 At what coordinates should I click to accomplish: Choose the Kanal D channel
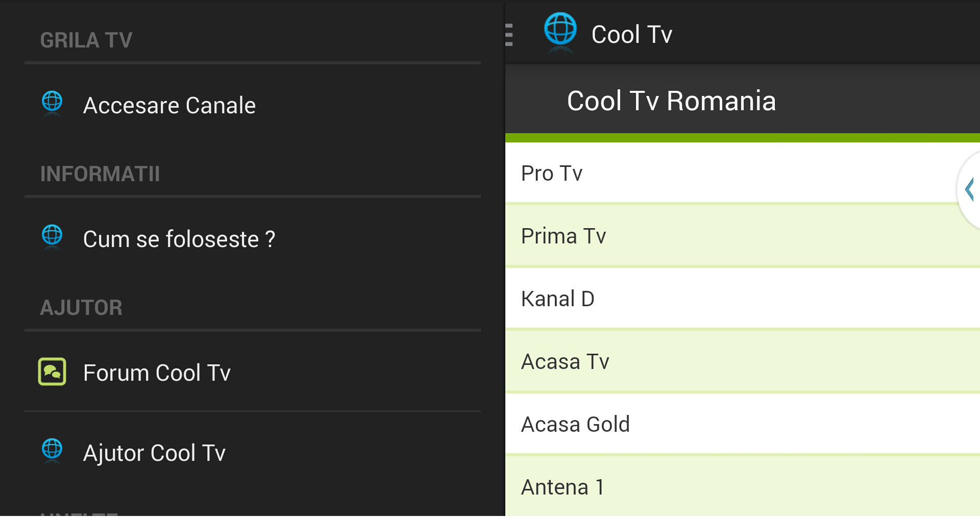[743, 299]
